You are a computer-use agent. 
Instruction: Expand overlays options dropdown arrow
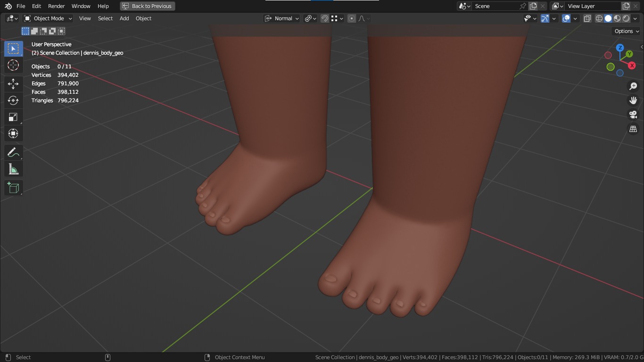pos(575,18)
